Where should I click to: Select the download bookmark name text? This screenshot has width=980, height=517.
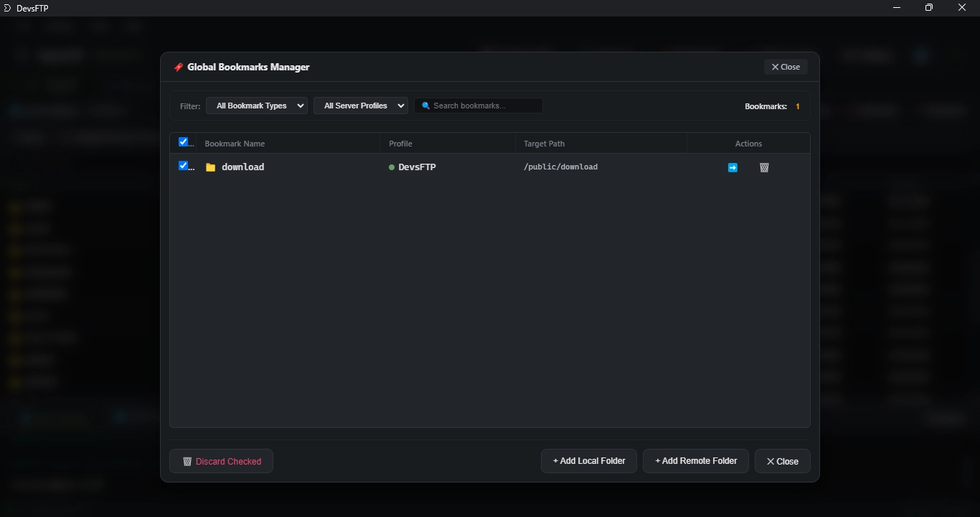click(x=243, y=167)
